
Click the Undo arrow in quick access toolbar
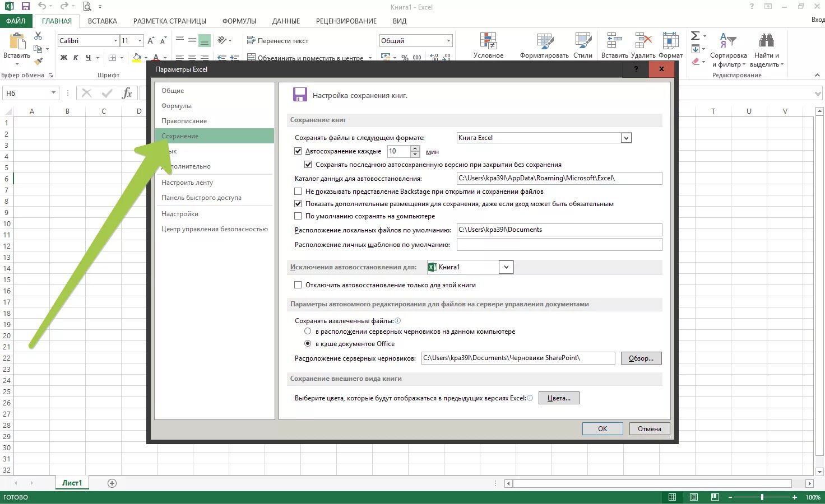[x=42, y=7]
